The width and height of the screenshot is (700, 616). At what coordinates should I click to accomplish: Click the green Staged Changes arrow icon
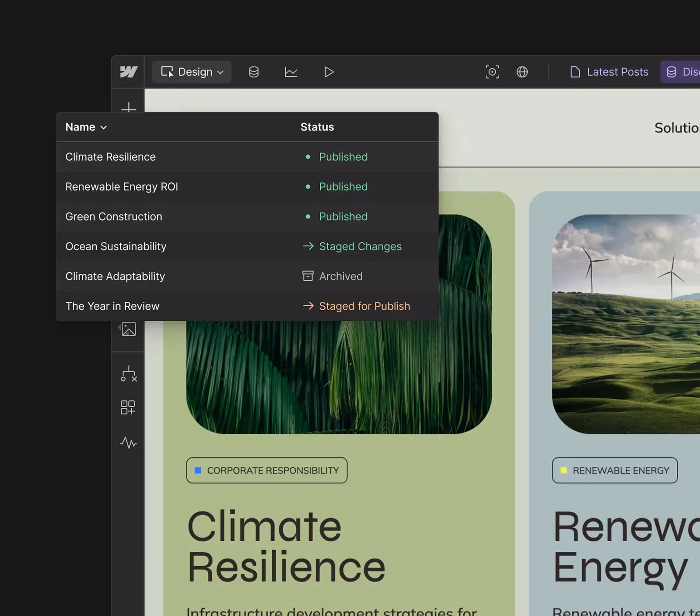click(x=308, y=246)
